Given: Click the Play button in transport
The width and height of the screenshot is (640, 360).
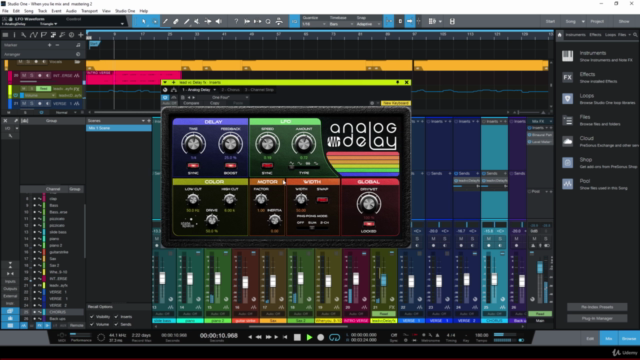Looking at the screenshot, I should click(x=309, y=338).
